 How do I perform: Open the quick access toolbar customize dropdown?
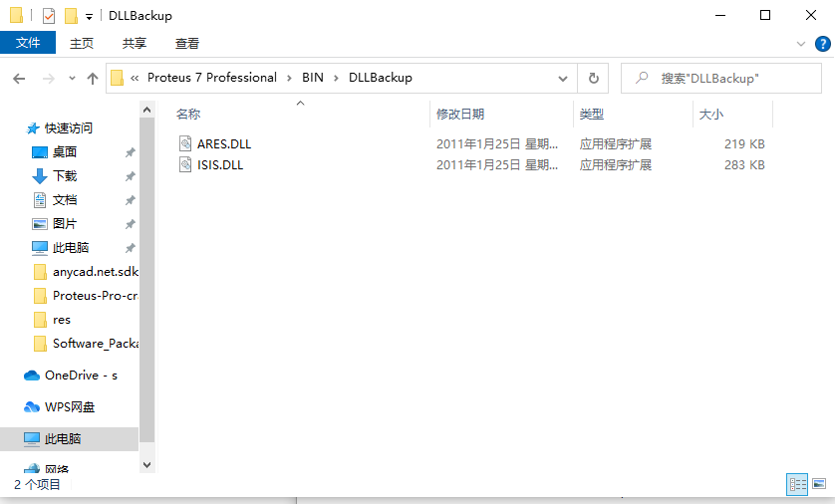89,16
